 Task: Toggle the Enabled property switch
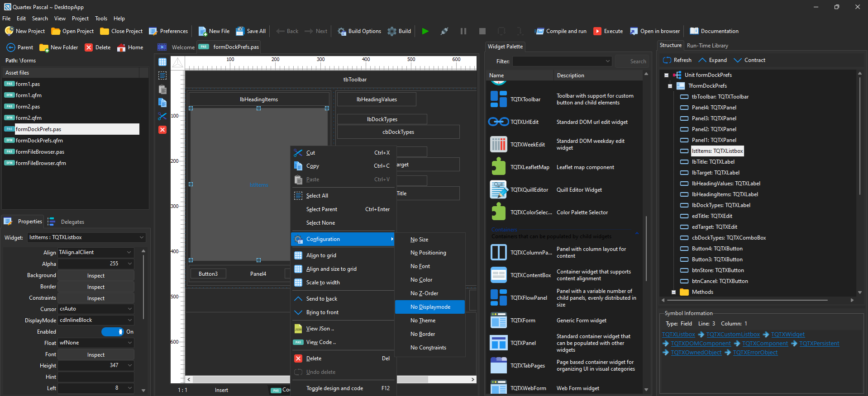point(112,332)
